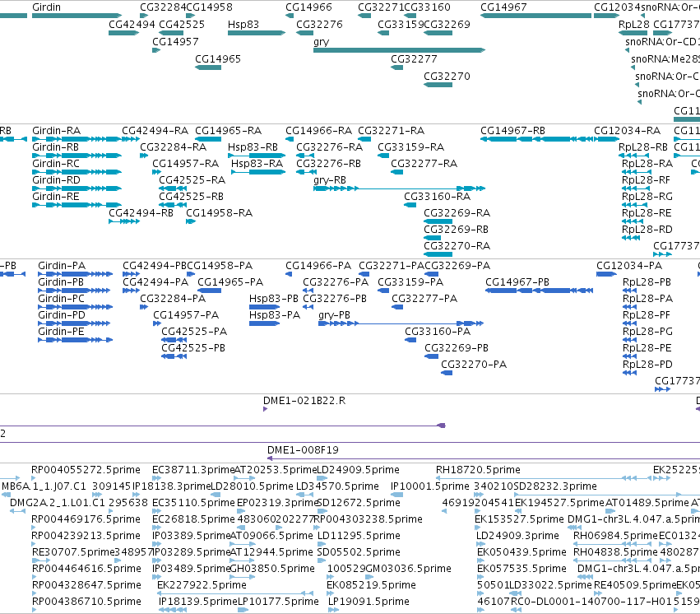Image resolution: width=700 pixels, height=614 pixels.
Task: Click LD11295.5prime EST label
Action: point(359,536)
